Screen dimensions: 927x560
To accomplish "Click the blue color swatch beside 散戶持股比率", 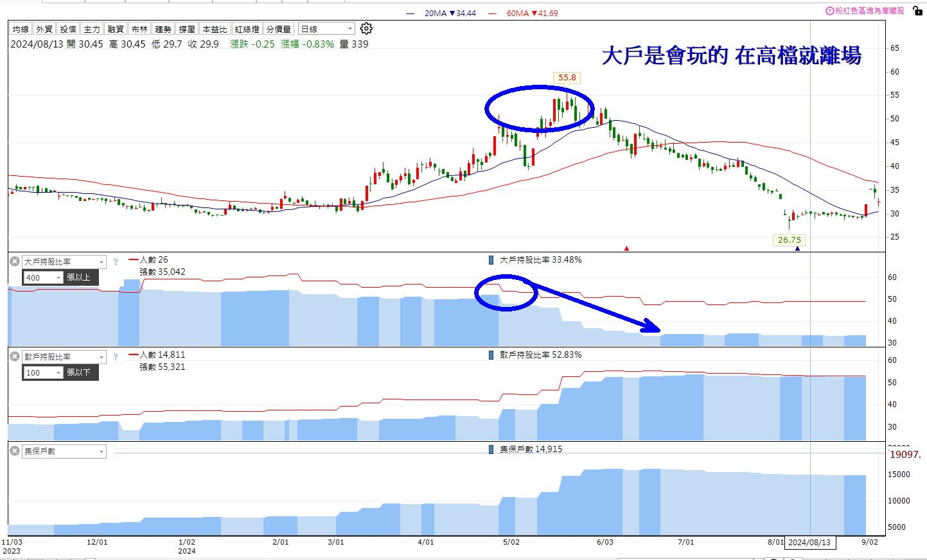I will click(490, 354).
